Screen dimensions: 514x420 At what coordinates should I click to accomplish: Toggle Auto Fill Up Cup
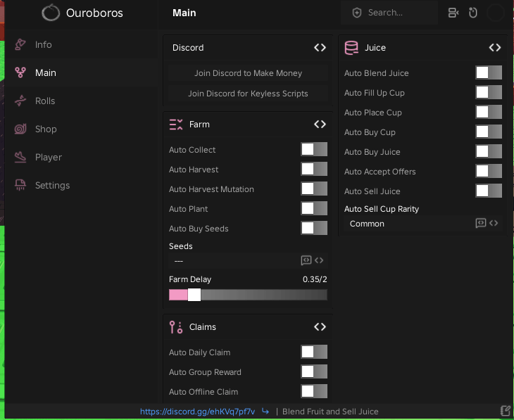(x=489, y=92)
